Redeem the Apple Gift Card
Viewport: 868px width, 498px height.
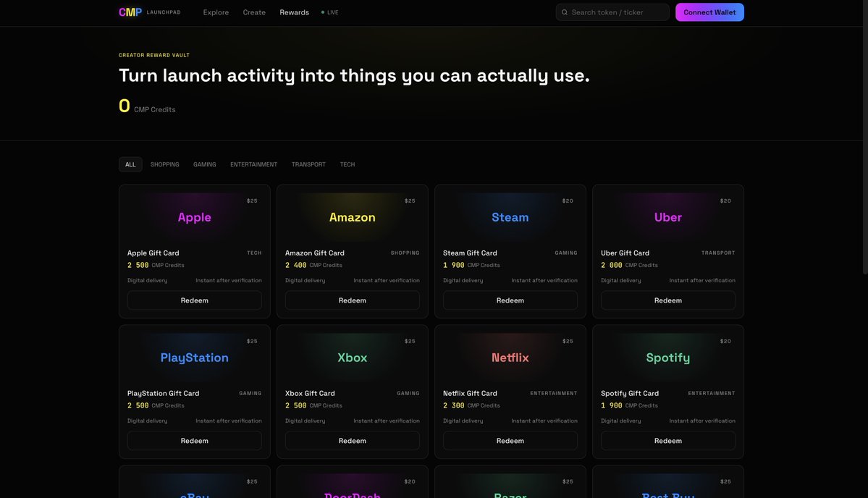pyautogui.click(x=194, y=300)
